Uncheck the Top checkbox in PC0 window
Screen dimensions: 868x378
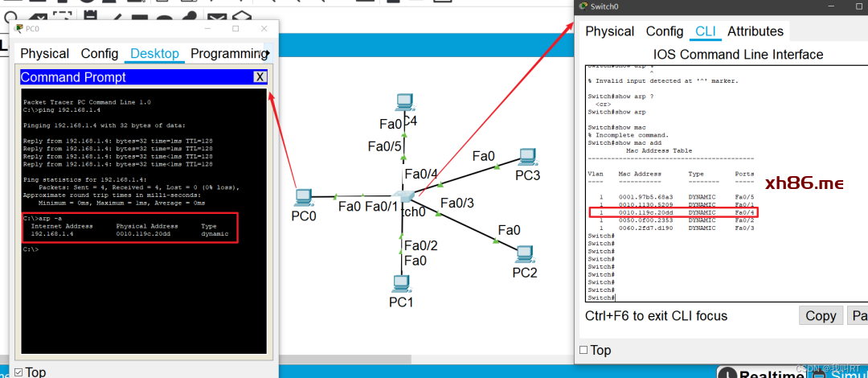click(x=18, y=372)
